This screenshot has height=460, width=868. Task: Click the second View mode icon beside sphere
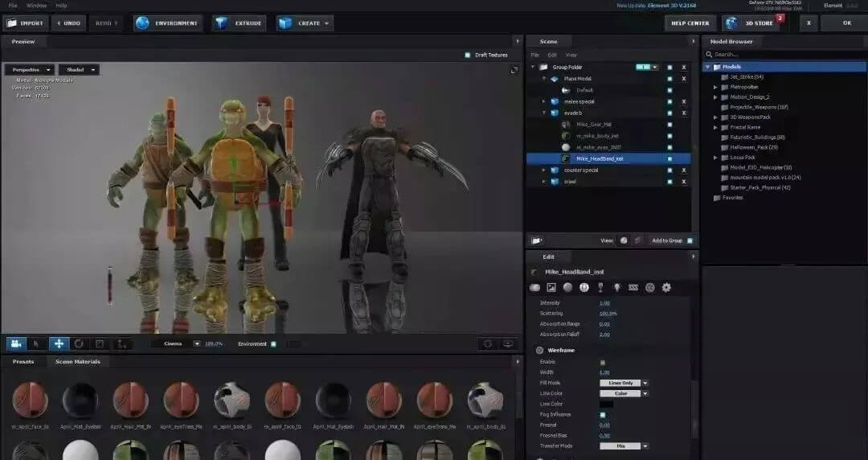637,240
